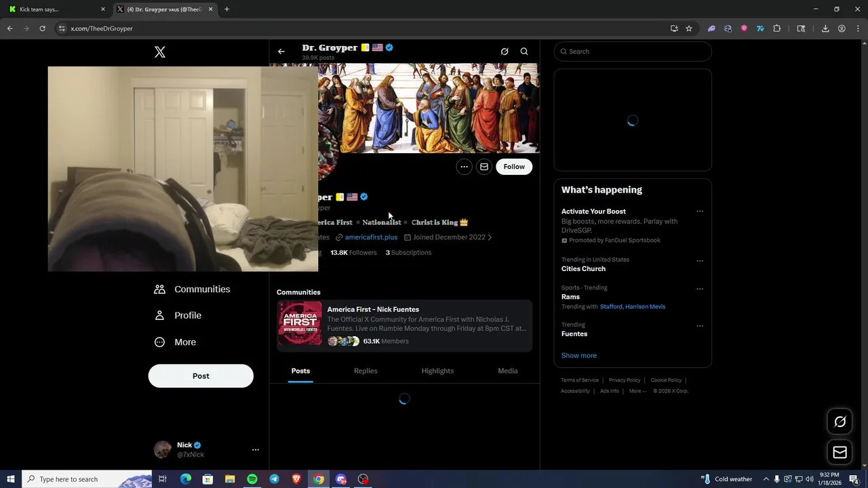The image size is (868, 488).
Task: Open America First - Nick Fuentes community card
Action: click(404, 325)
